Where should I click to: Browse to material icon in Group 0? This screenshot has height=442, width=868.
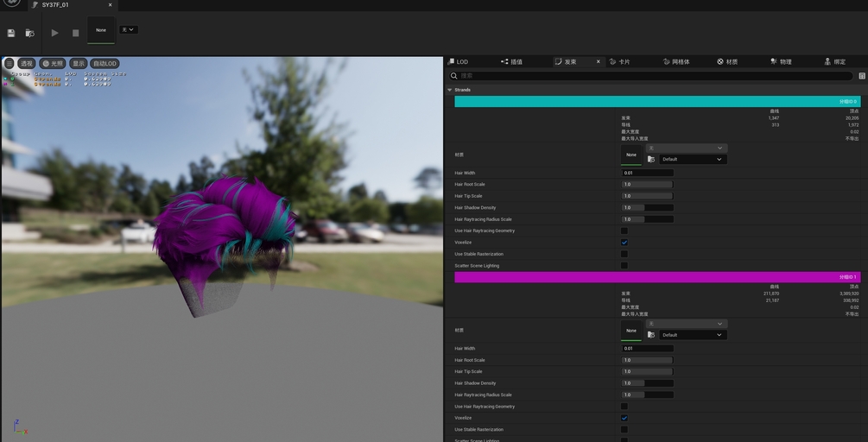tap(651, 160)
